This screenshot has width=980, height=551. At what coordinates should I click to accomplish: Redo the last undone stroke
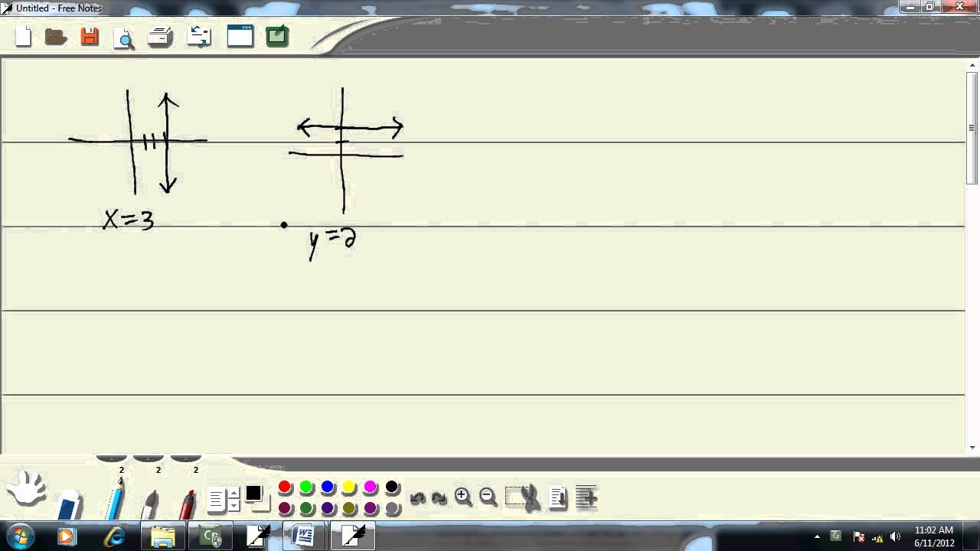point(439,498)
